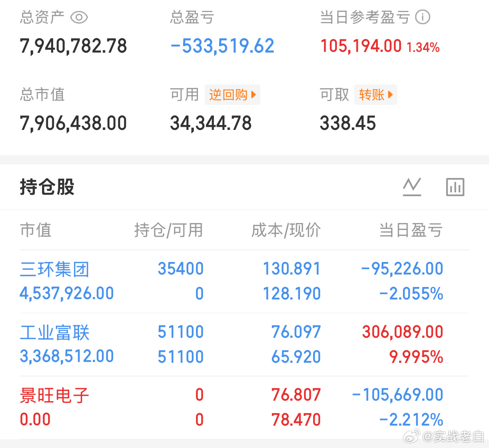Sort by 市值 column header
Screen dimensions: 489x448
coord(36,230)
